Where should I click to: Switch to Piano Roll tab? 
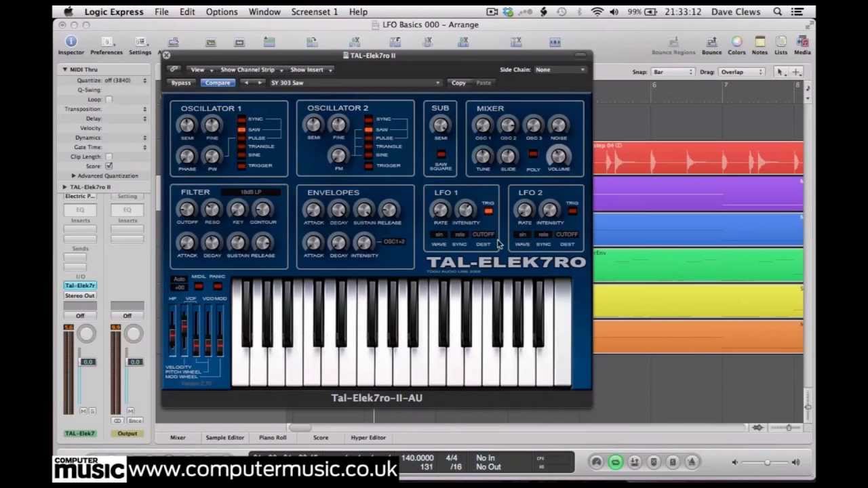point(273,438)
